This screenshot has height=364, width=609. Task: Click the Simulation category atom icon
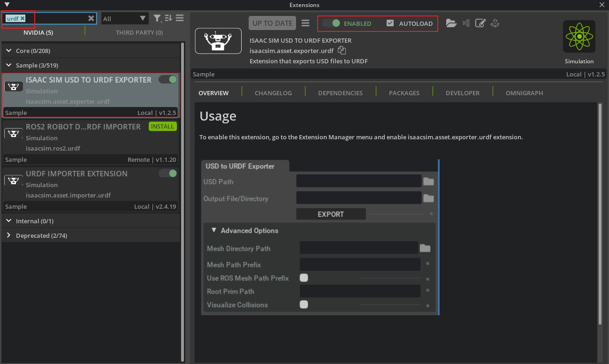click(579, 36)
